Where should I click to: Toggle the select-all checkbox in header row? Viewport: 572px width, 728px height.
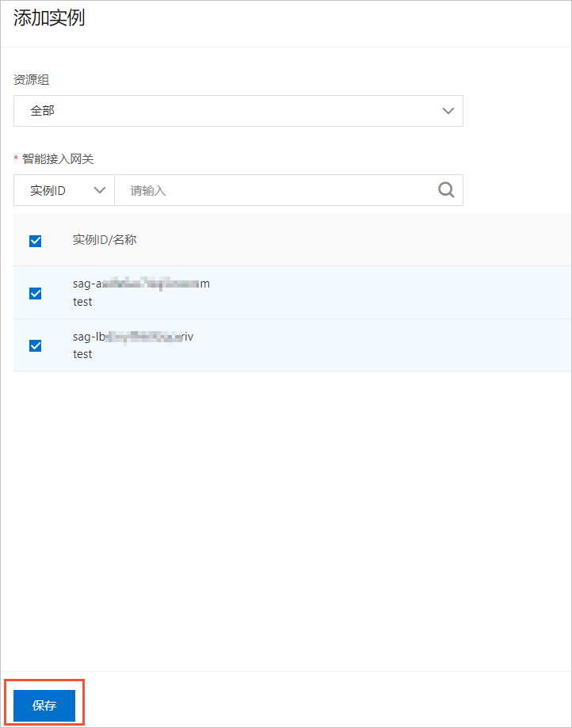pyautogui.click(x=36, y=241)
